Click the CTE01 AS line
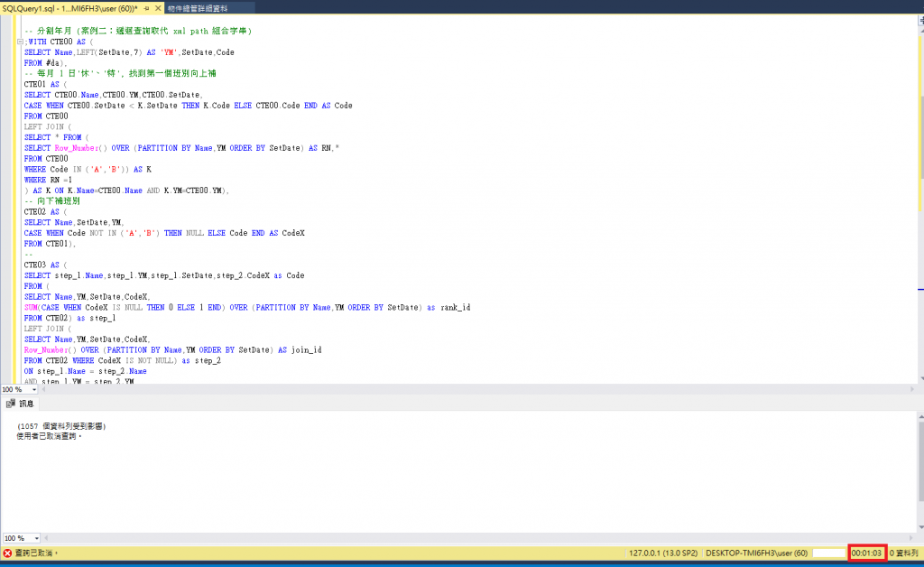 tap(45, 84)
